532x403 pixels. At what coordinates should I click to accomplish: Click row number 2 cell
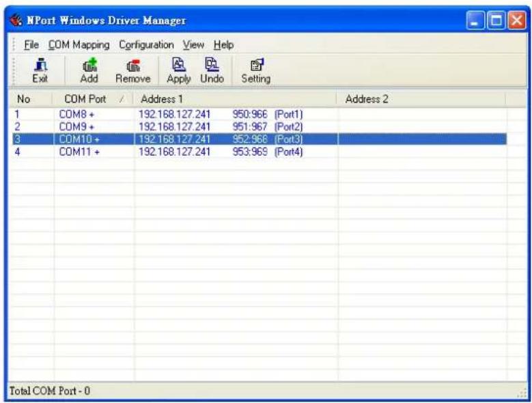pos(17,127)
